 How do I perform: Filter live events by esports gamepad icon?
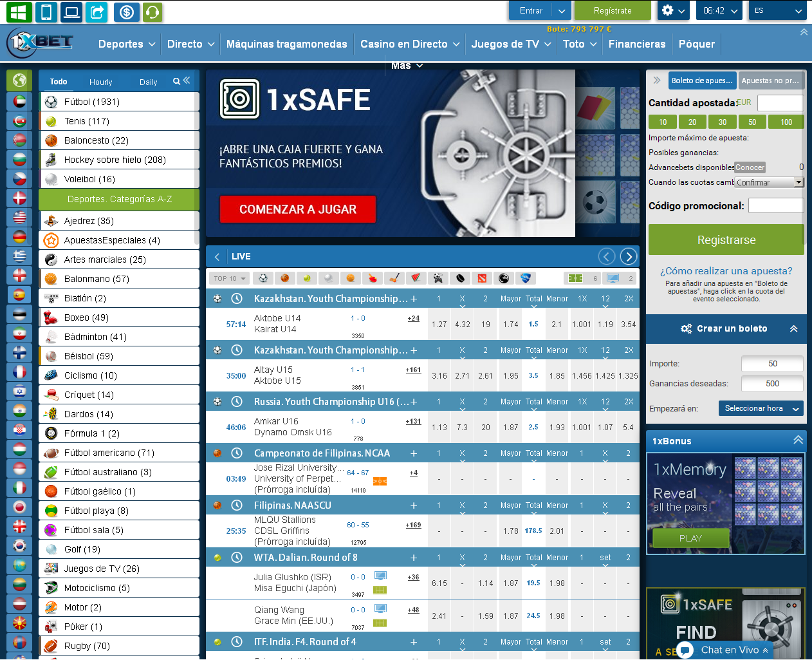[438, 278]
